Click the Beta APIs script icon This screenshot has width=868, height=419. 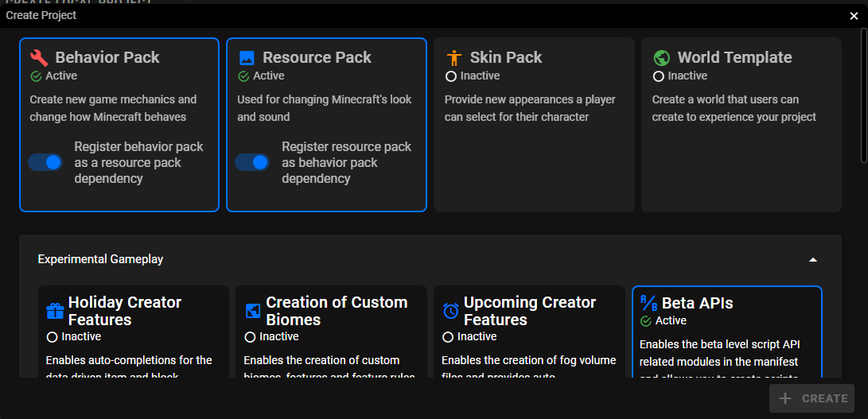pos(648,303)
